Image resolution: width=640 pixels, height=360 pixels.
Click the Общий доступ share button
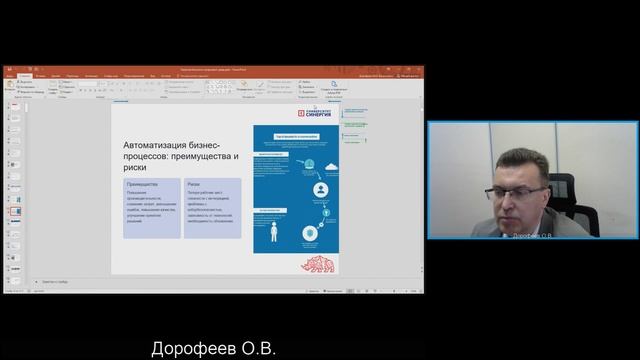pyautogui.click(x=409, y=76)
